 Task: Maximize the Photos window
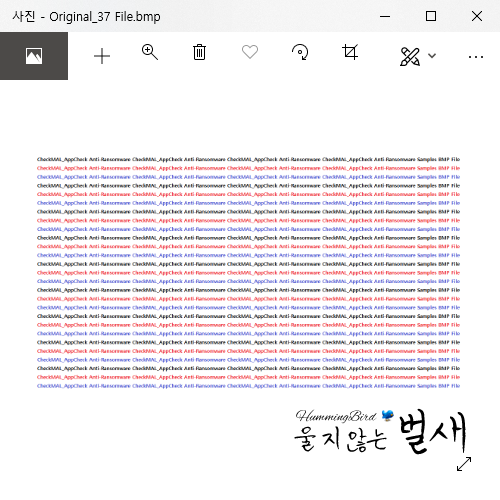point(431,16)
